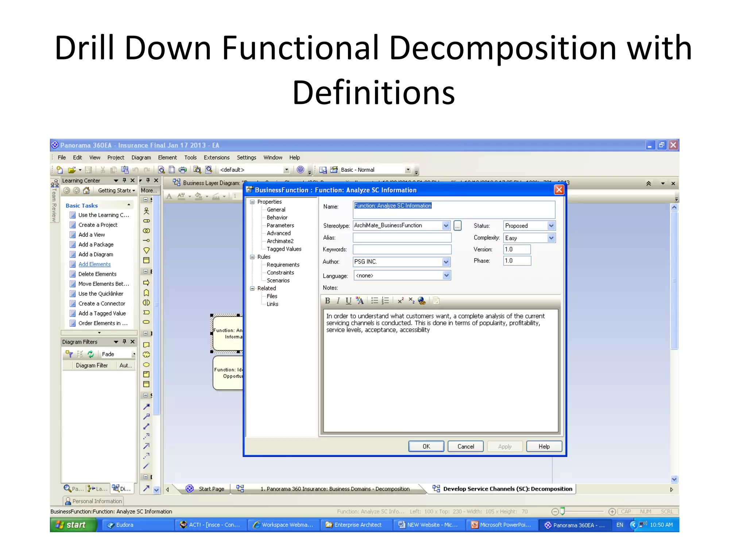
Task: Open the Complexity dropdown
Action: pyautogui.click(x=551, y=238)
